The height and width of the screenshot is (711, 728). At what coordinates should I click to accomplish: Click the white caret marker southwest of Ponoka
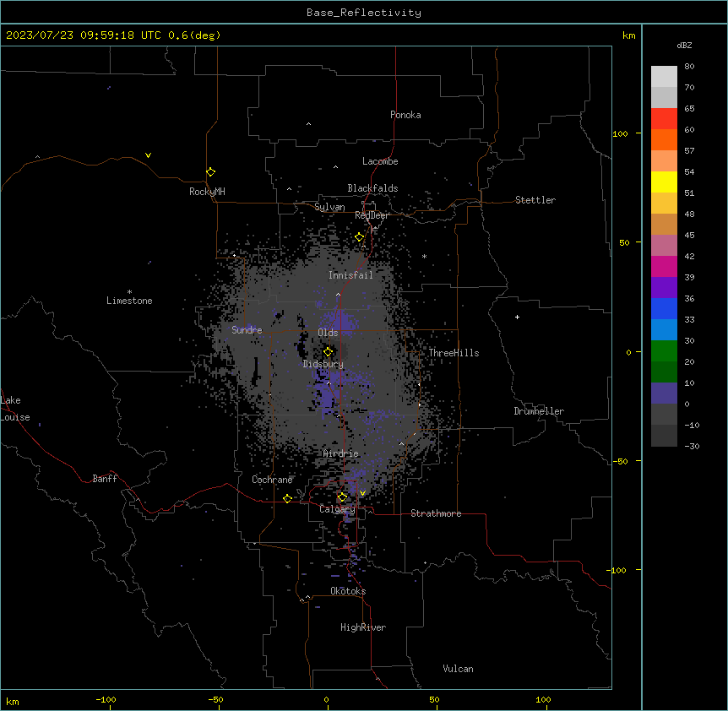tap(308, 124)
